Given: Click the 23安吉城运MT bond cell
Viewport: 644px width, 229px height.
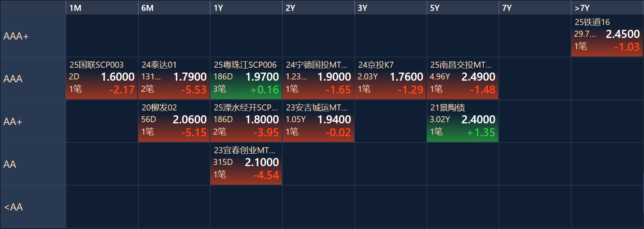Looking at the screenshot, I should (x=318, y=121).
